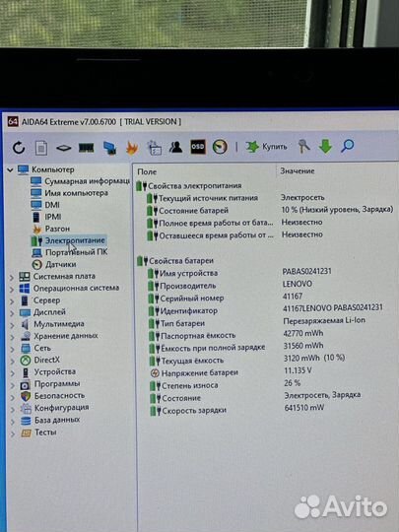This screenshot has height=532, width=399.
Task: Open the Датчики sensors item
Action: point(54,264)
